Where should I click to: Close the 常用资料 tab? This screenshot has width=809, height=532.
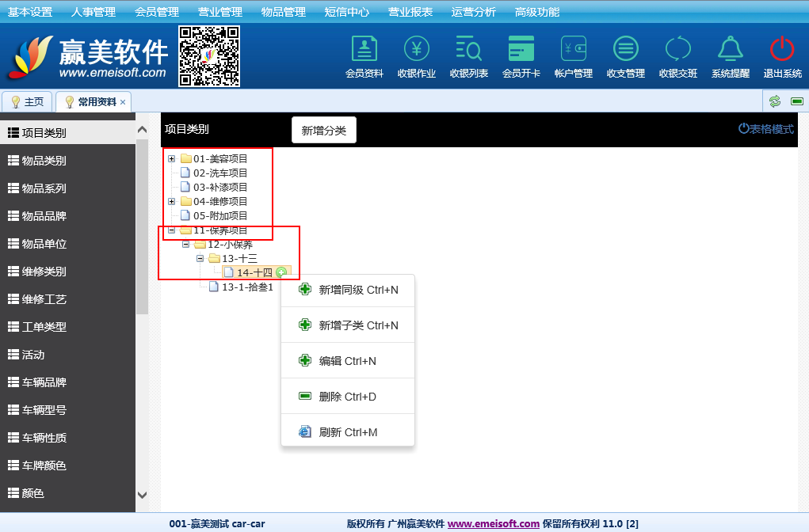point(123,102)
